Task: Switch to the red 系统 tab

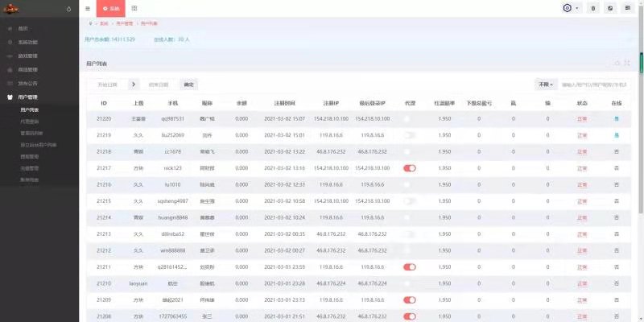Action: point(110,8)
